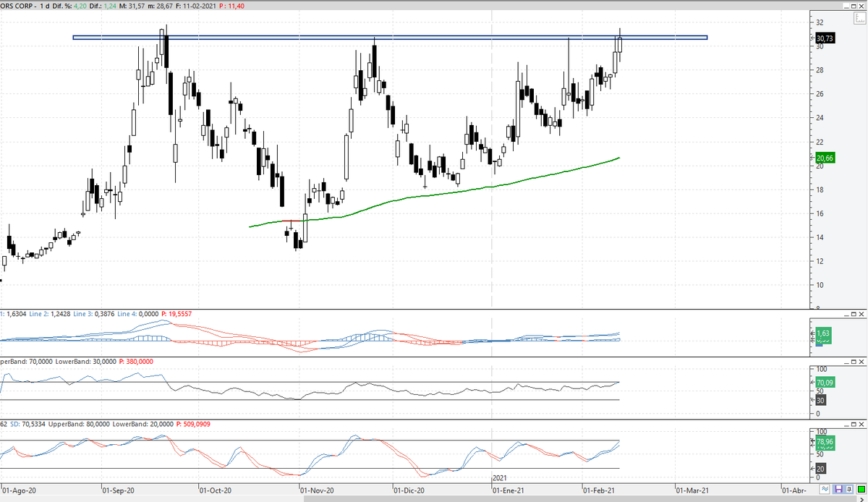Minimize the main price chart panel
Viewport: 868px width, 502px height.
[x=846, y=6]
